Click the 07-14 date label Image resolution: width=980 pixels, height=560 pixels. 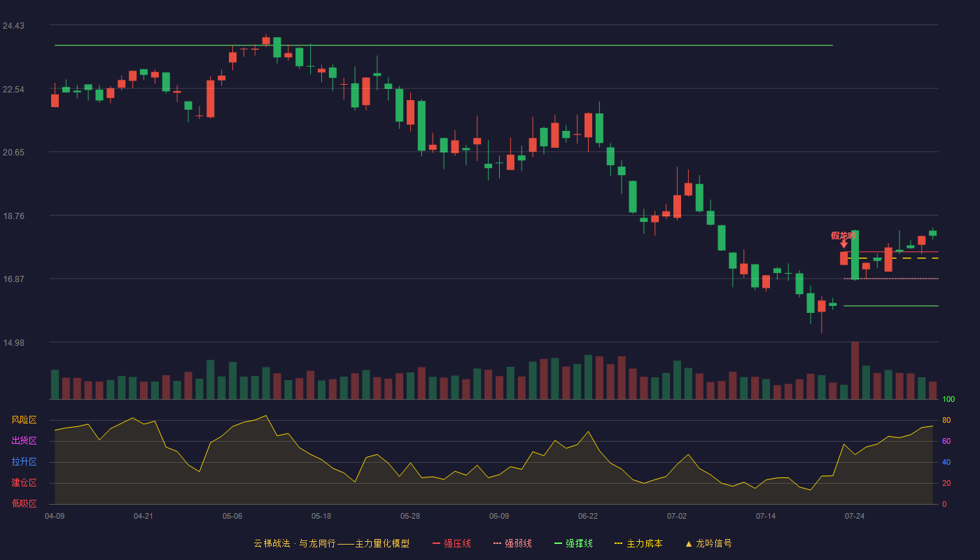click(x=766, y=516)
